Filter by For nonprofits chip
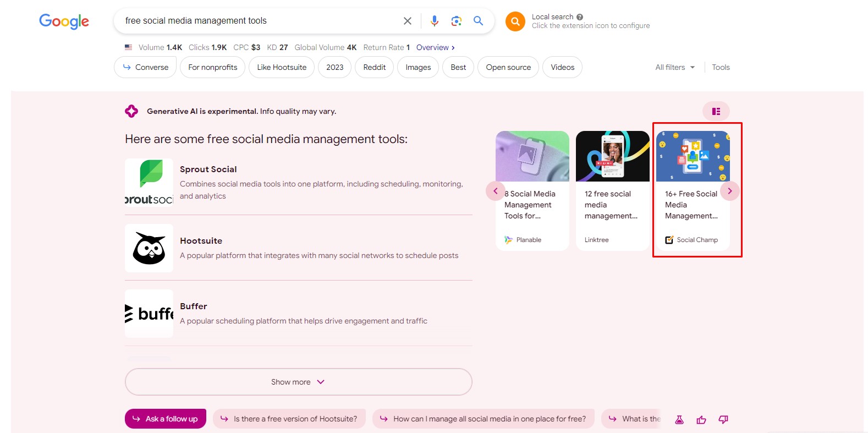The image size is (868, 433). tap(213, 67)
